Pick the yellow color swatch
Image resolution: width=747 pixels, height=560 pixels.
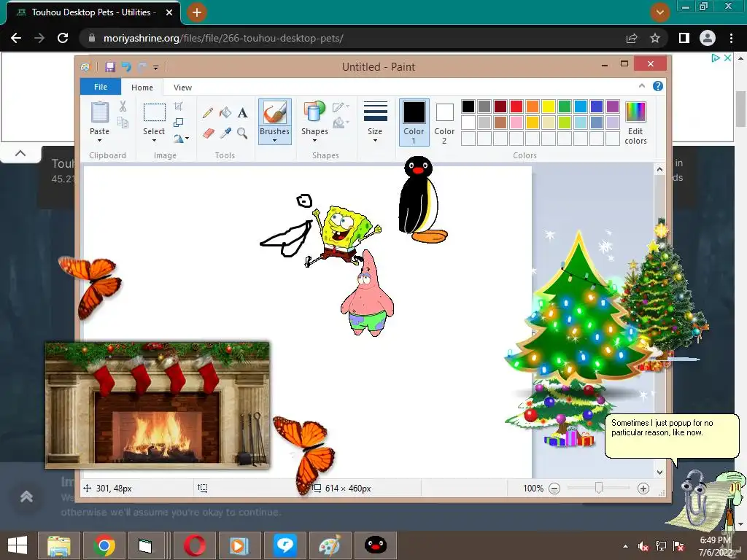(x=549, y=106)
